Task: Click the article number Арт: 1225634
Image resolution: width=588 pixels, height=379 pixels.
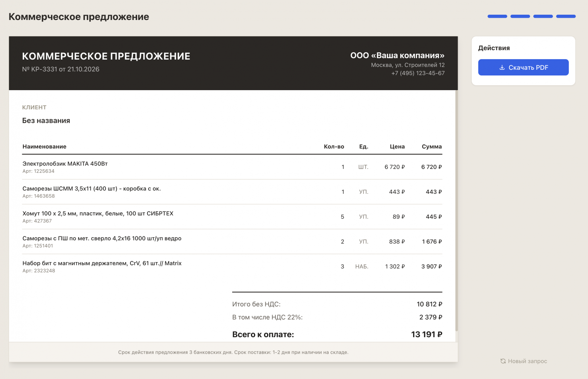Action: click(x=38, y=171)
